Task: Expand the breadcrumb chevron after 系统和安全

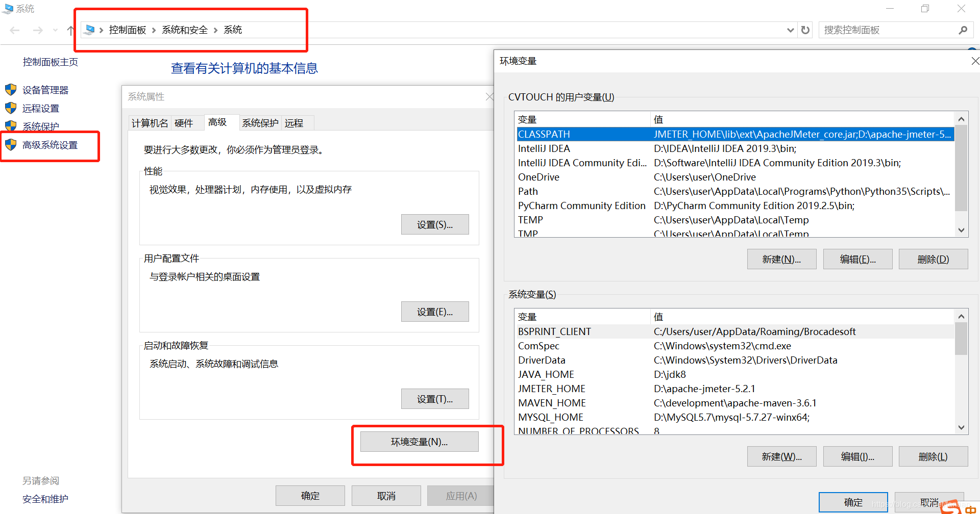Action: (215, 30)
